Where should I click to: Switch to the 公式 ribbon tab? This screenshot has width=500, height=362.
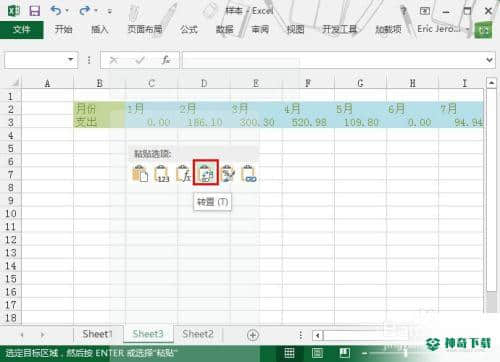pyautogui.click(x=189, y=30)
